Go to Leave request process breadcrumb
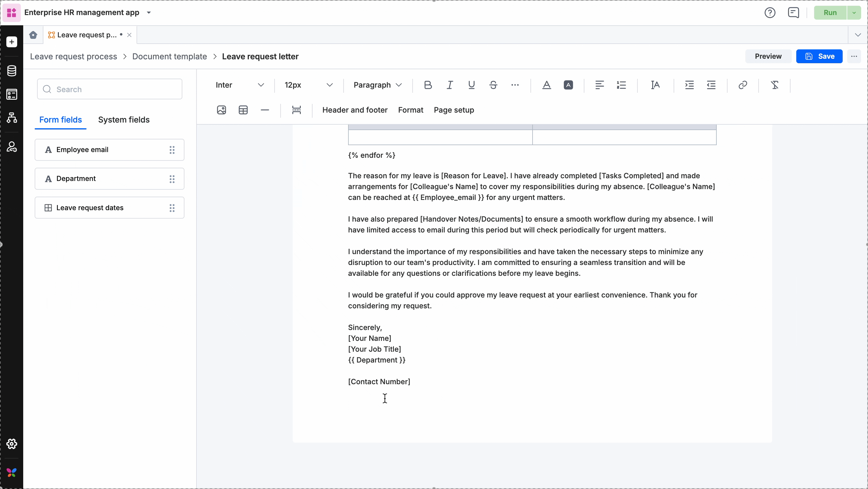 (x=74, y=57)
